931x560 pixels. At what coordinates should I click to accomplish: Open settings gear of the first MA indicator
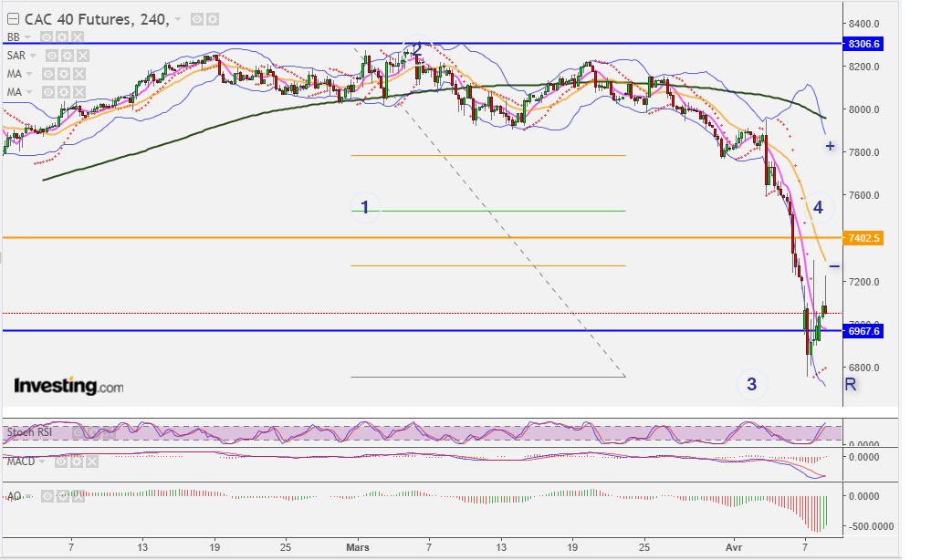coord(64,74)
